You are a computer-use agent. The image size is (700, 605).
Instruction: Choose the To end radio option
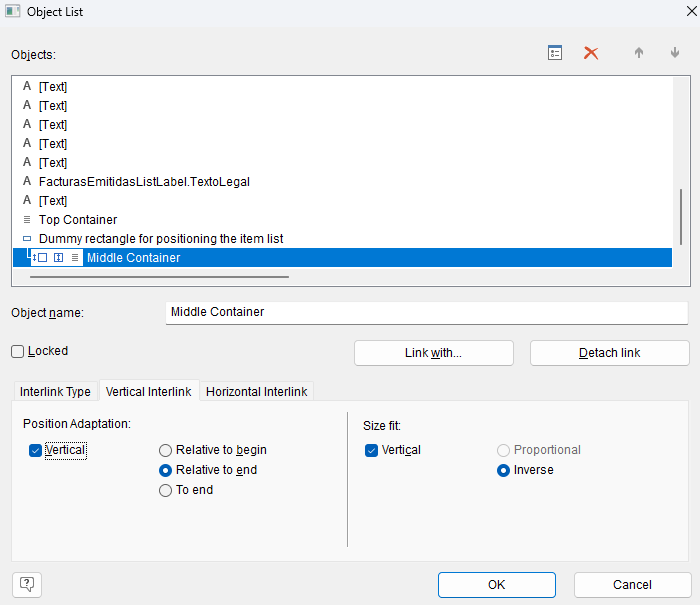pyautogui.click(x=166, y=490)
